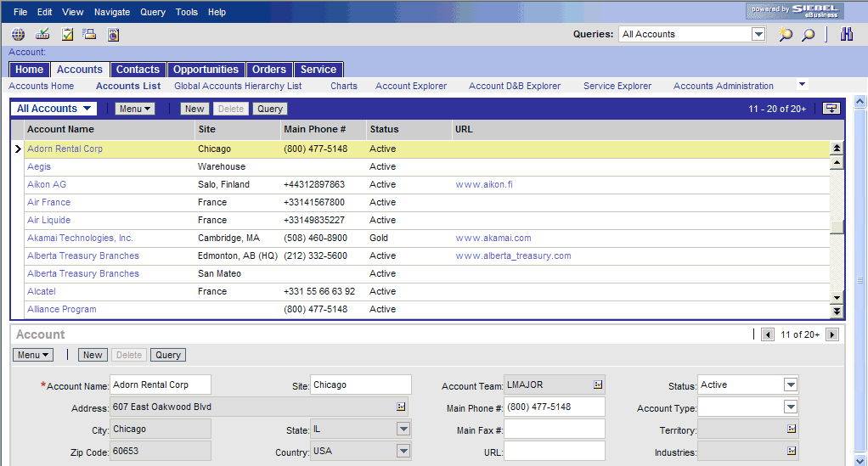Open the Industries pick icon
The height and width of the screenshot is (466, 868).
[x=792, y=451]
